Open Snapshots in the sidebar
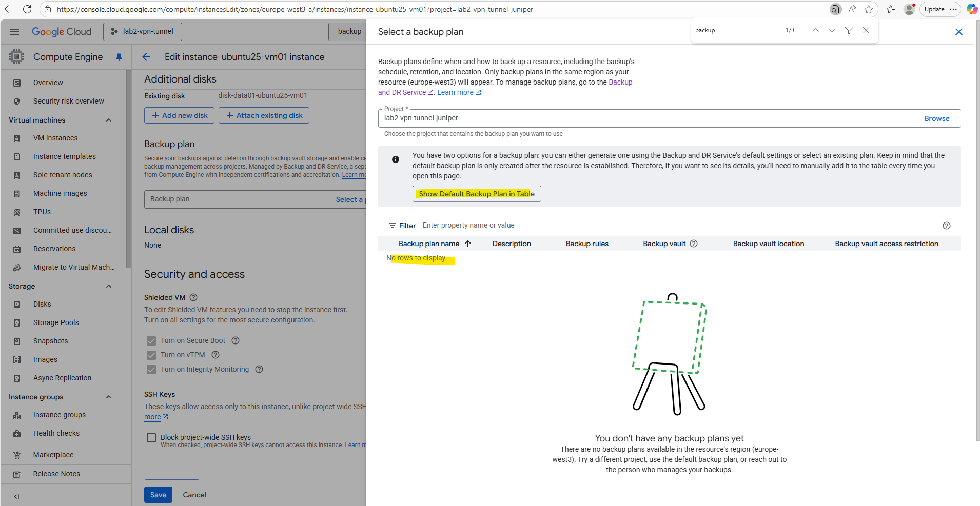Viewport: 980px width, 506px height. click(50, 341)
